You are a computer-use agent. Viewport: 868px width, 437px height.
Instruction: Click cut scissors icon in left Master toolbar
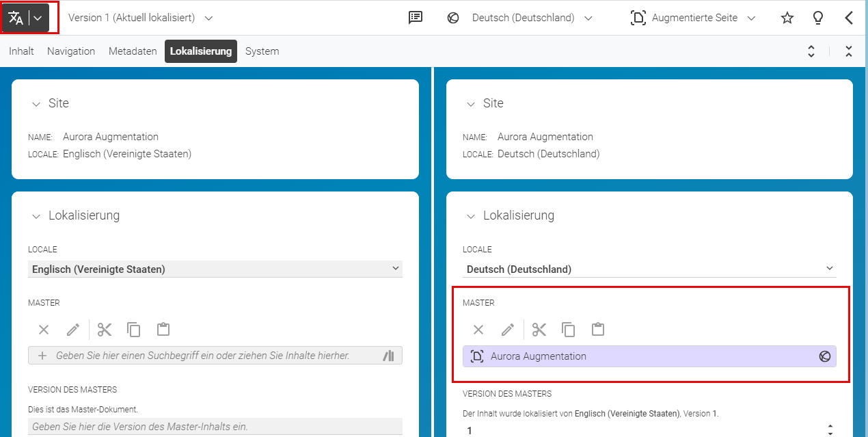point(105,330)
